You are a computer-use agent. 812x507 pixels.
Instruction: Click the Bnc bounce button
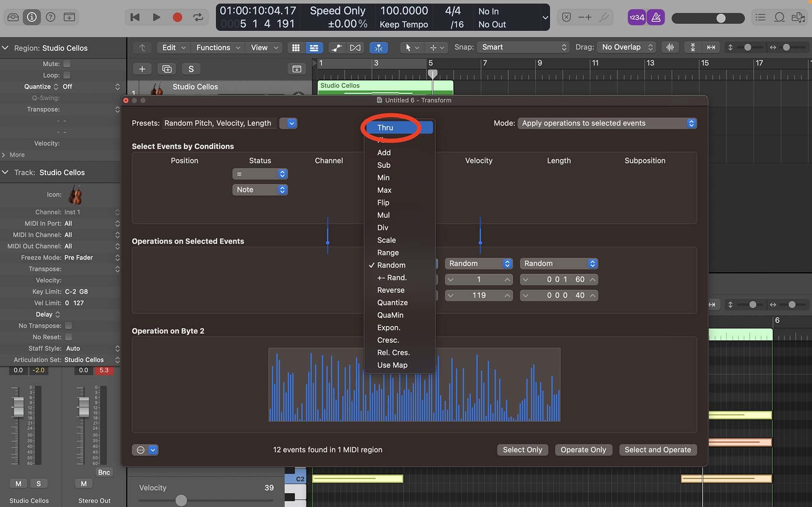[x=104, y=472]
